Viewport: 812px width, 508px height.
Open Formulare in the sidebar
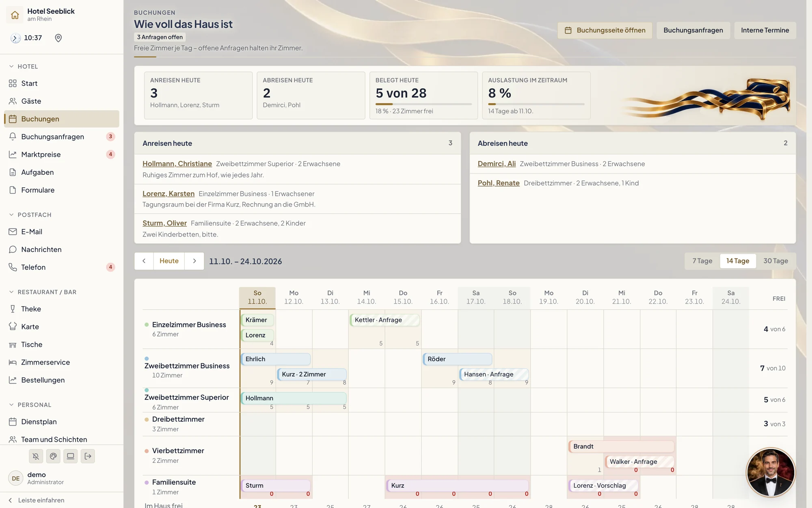click(62, 190)
